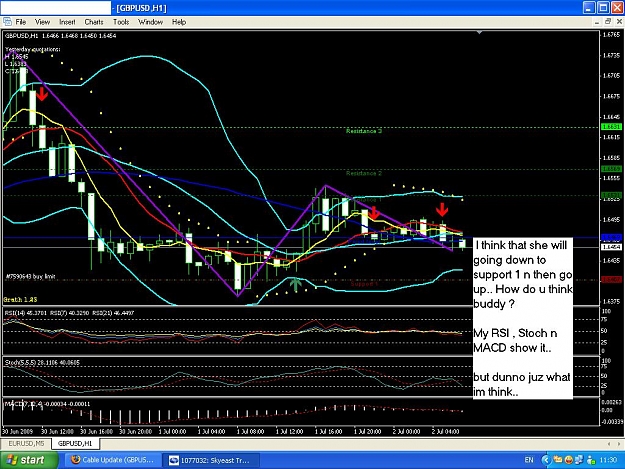The image size is (625, 469).
Task: Click the MACD indicator label
Action: click(x=47, y=404)
